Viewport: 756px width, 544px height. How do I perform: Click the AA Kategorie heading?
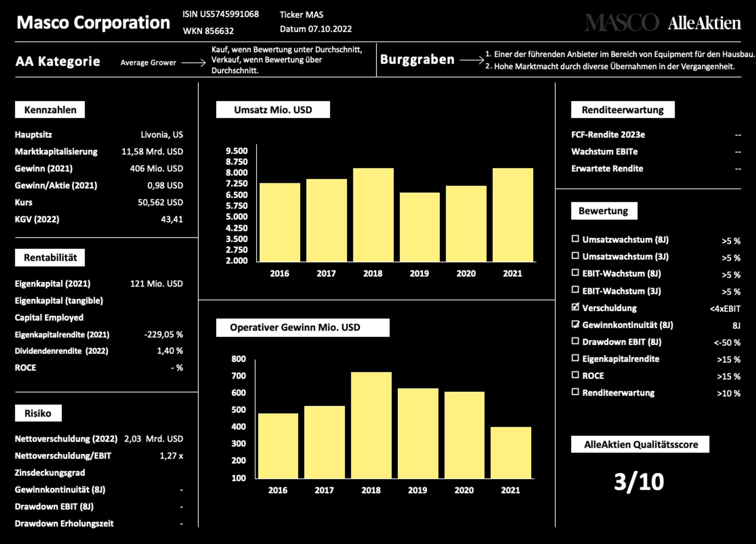(x=58, y=61)
